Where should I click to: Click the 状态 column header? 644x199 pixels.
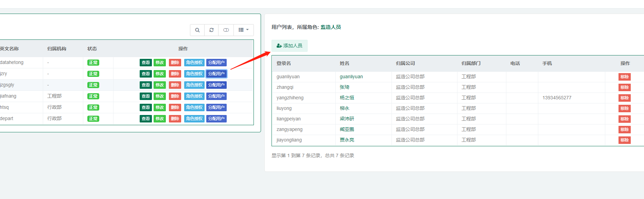(92, 49)
